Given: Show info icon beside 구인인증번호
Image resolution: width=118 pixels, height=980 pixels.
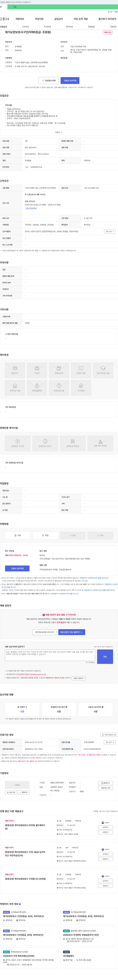Looking at the screenshot, I should click(72, 749).
